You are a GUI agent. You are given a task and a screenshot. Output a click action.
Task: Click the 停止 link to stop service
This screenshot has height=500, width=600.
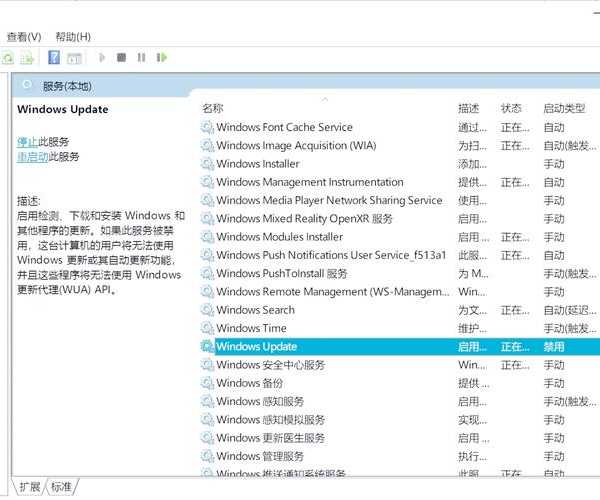pos(27,141)
